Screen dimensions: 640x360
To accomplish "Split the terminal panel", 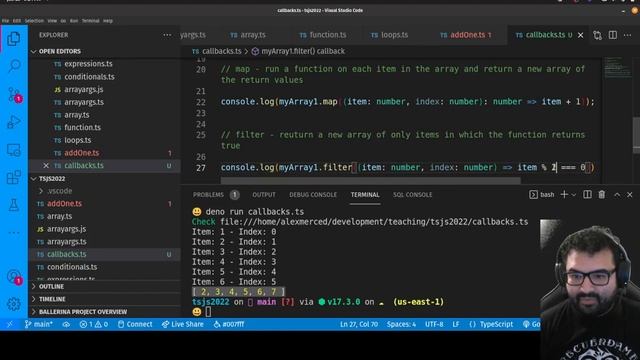I will pos(587,195).
